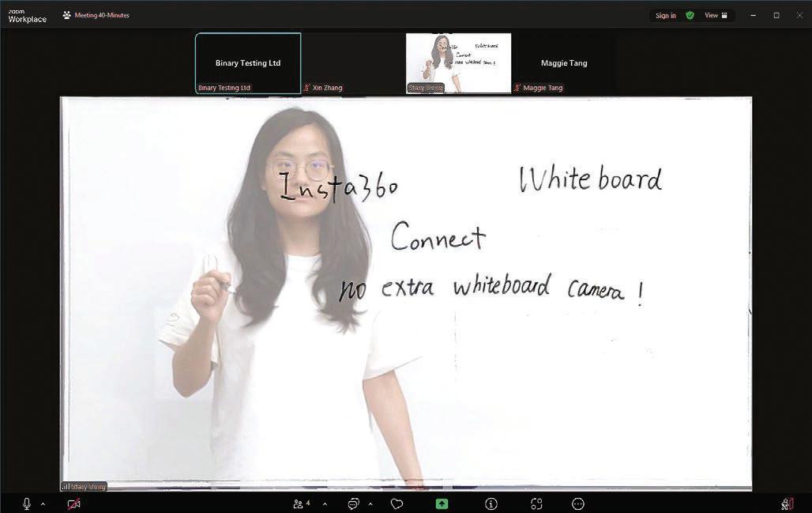The width and height of the screenshot is (812, 513).
Task: Click Maggie Tang muted microphone icon
Action: coord(517,88)
